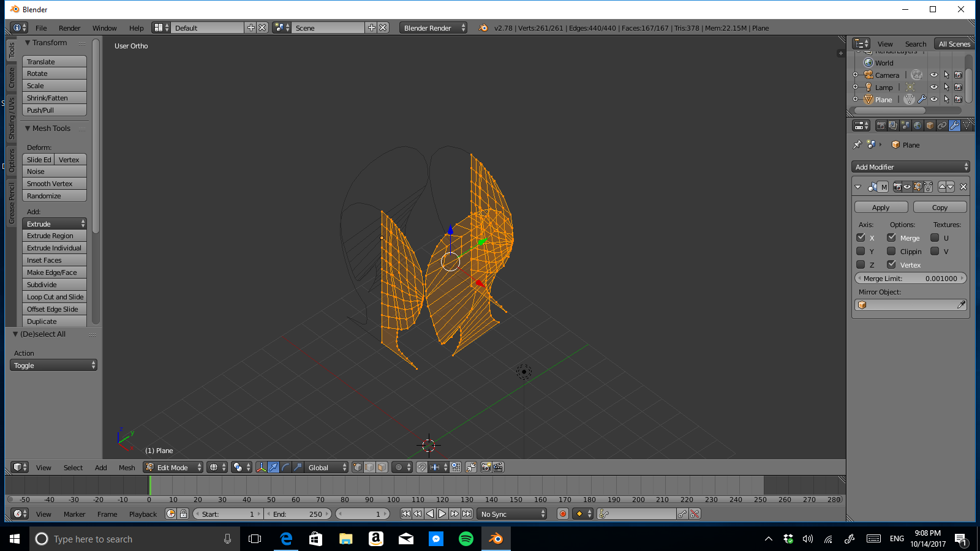Image resolution: width=980 pixels, height=551 pixels.
Task: Click the Copy button on the Mirror modifier
Action: click(x=940, y=207)
